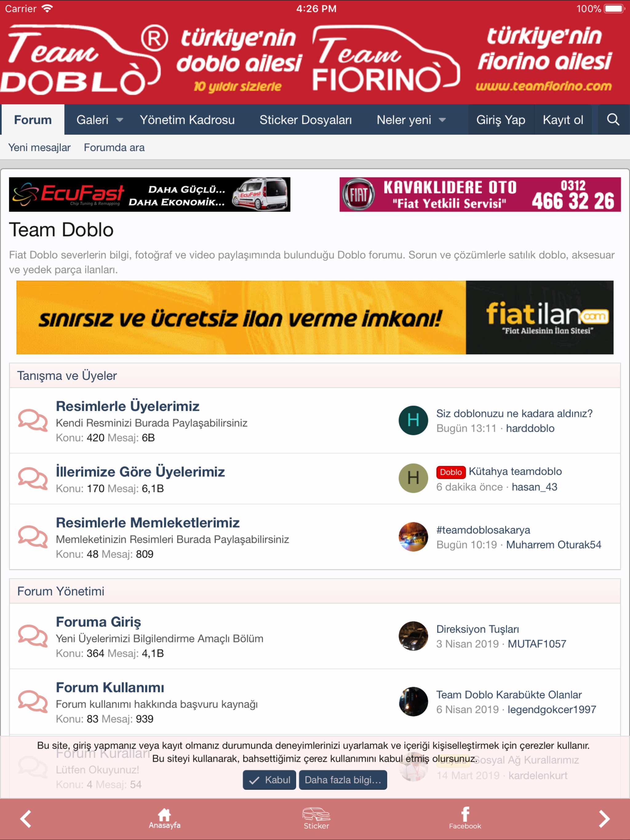Screen dimensions: 630x840
Task: Open hasan_43's olive H avatar
Action: [x=413, y=478]
